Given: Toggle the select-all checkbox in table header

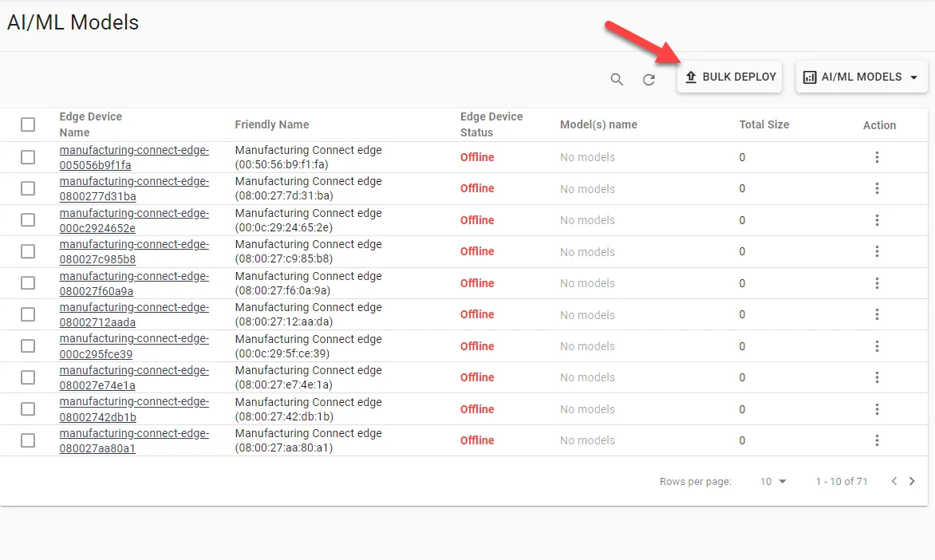Looking at the screenshot, I should (28, 124).
